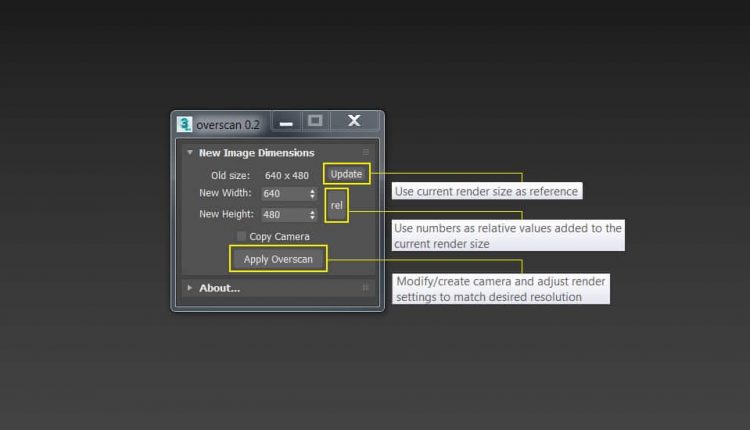Image resolution: width=750 pixels, height=430 pixels.
Task: Click the New Width spinner arrows
Action: 312,194
